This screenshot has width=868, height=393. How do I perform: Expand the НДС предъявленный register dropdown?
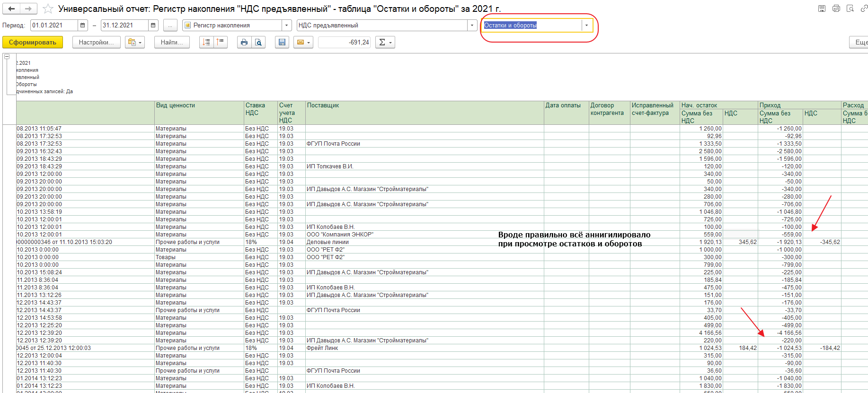point(472,26)
